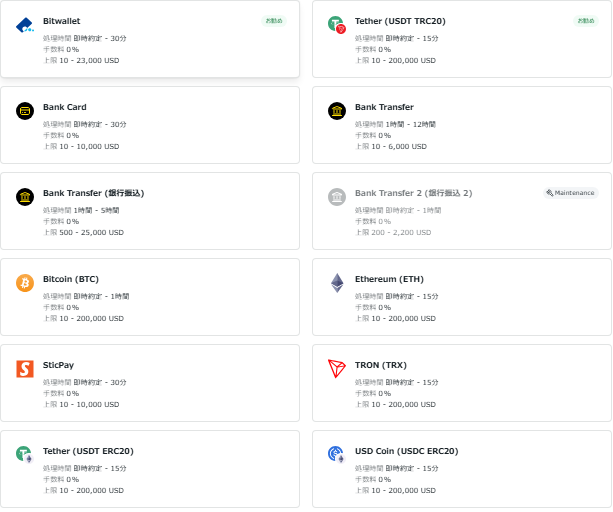The height and width of the screenshot is (512, 613).
Task: Click Bitcoin limit 10 - 200,000 USD
Action: 83,319
